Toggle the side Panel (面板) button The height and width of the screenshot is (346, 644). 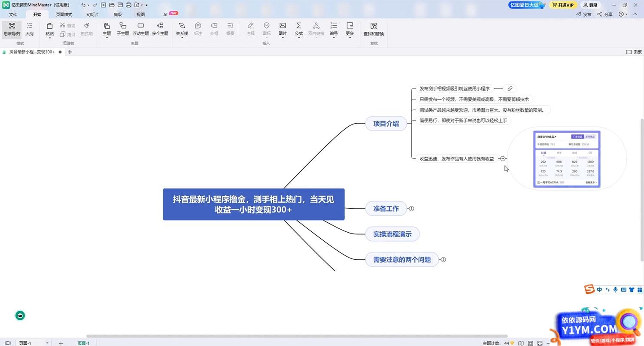pos(635,52)
